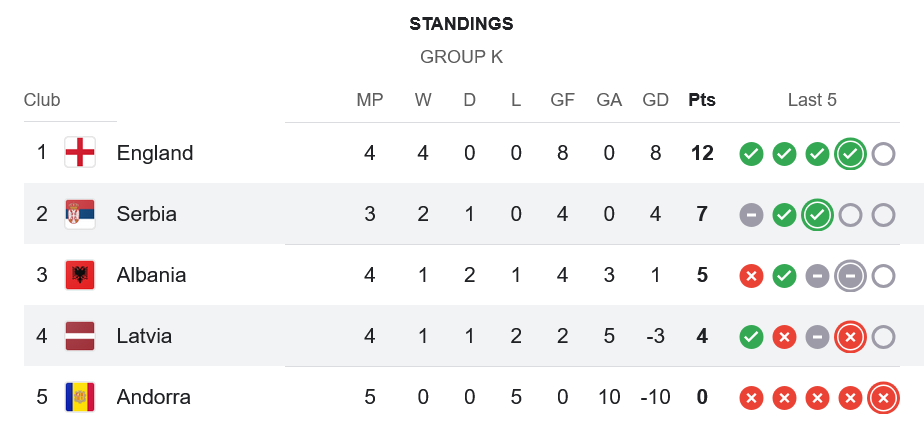Click Latvia's first green win icon
Screen dimensions: 924x444
752,337
